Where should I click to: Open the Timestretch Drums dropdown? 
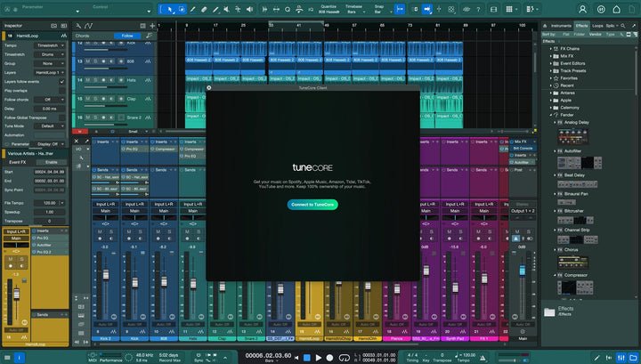coord(50,54)
